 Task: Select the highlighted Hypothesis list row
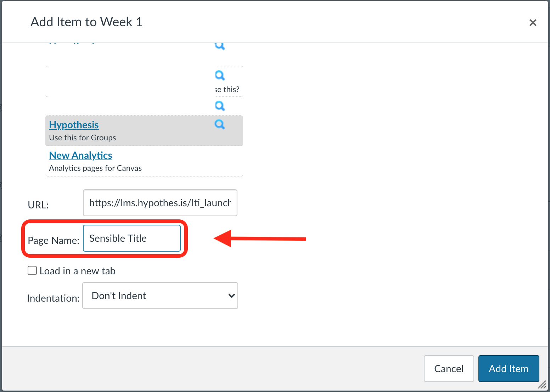coord(144,130)
